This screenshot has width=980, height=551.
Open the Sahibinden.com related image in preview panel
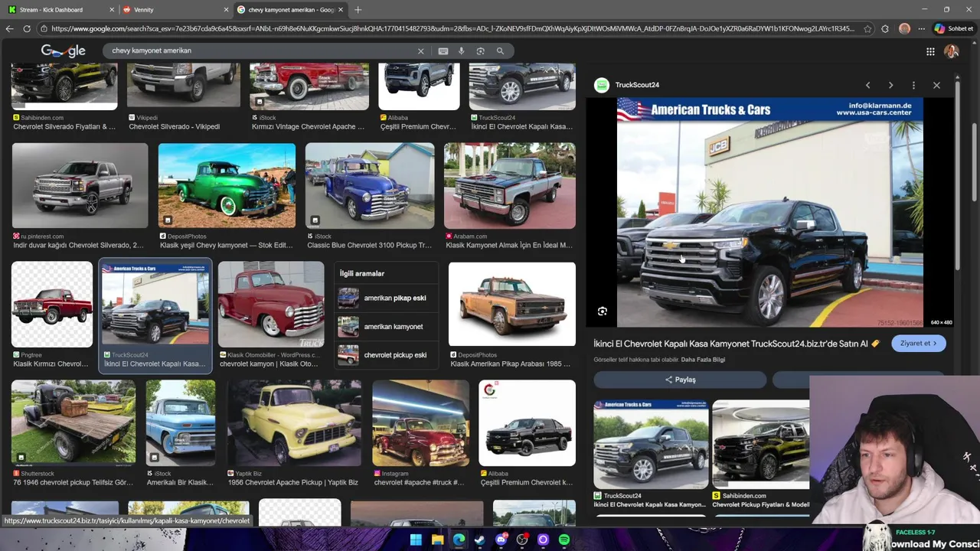(x=760, y=444)
